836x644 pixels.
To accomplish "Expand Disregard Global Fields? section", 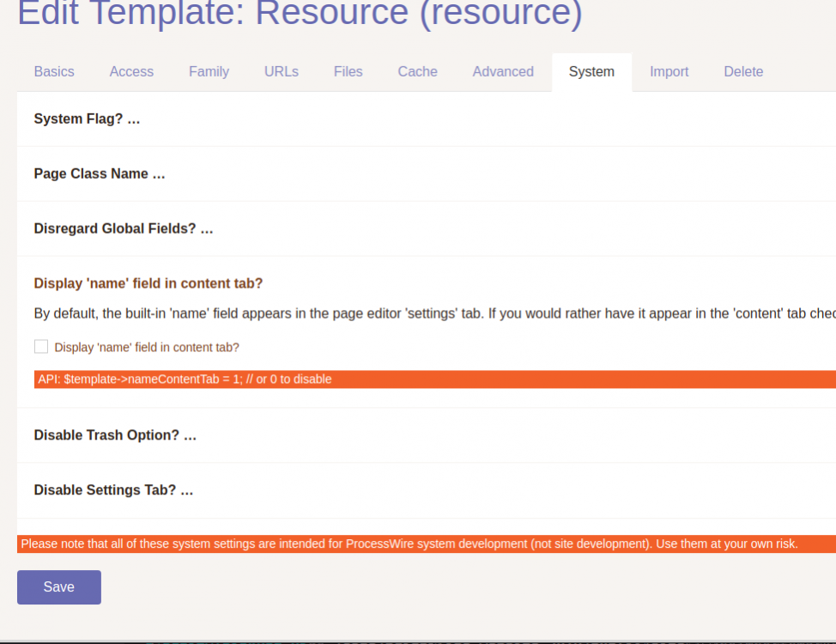I will click(x=124, y=229).
